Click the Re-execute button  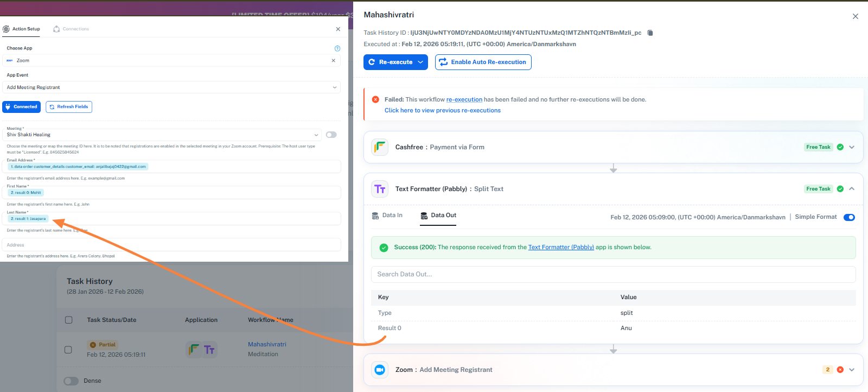[x=395, y=62]
